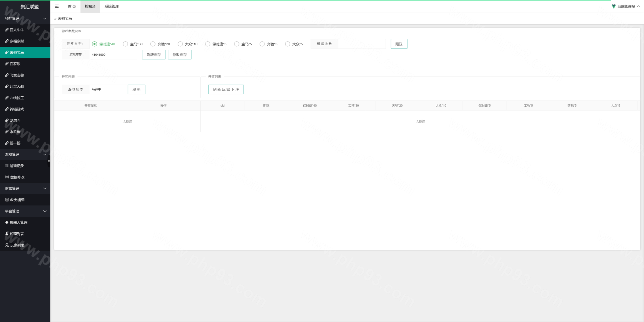The width and height of the screenshot is (644, 322).
Task: Open 百家乐 in the sidebar
Action: pos(15,64)
